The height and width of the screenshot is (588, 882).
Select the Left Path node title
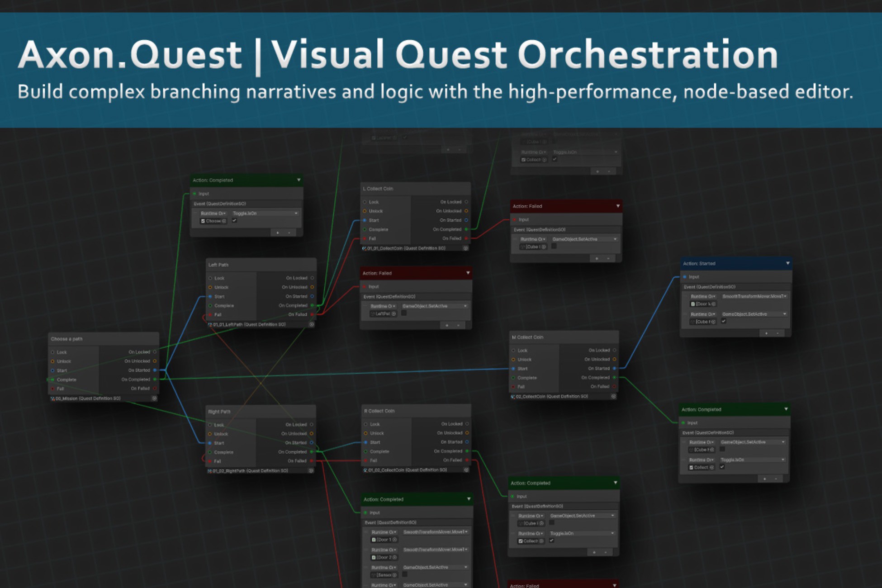(218, 265)
